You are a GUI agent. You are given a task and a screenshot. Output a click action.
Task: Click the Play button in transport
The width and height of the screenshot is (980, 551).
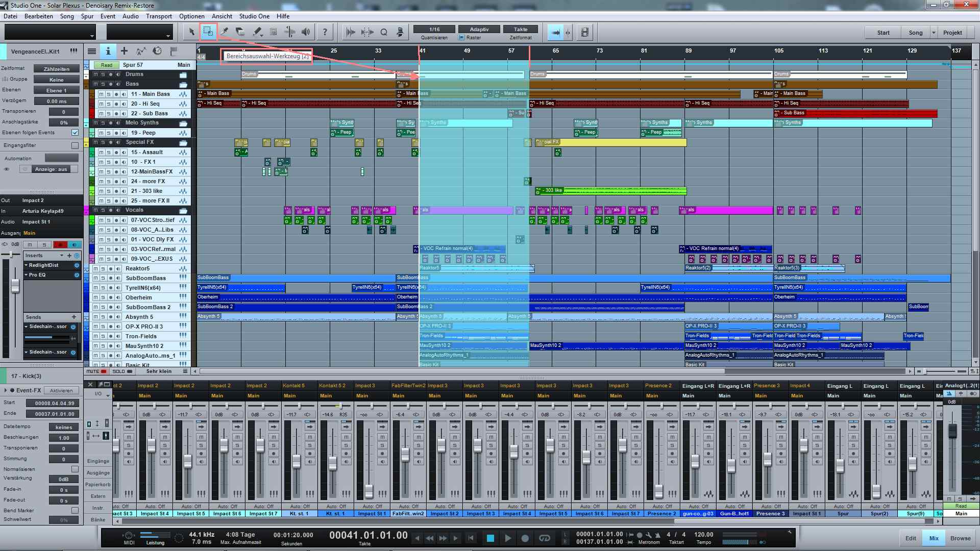(508, 538)
